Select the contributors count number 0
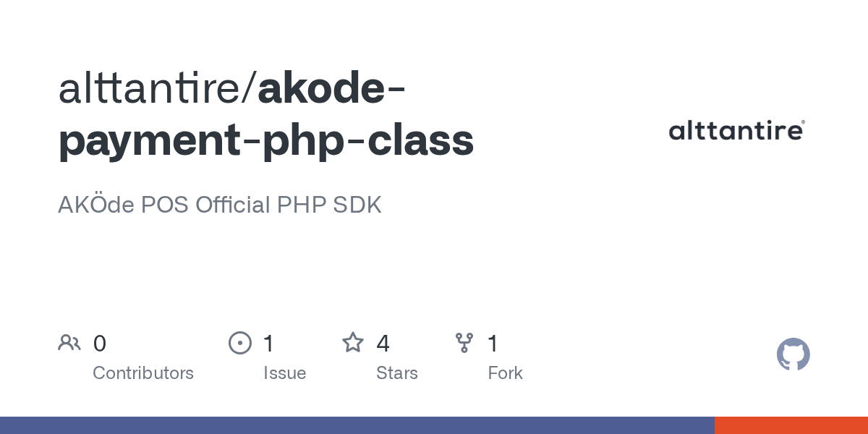This screenshot has width=868, height=434. (x=100, y=344)
